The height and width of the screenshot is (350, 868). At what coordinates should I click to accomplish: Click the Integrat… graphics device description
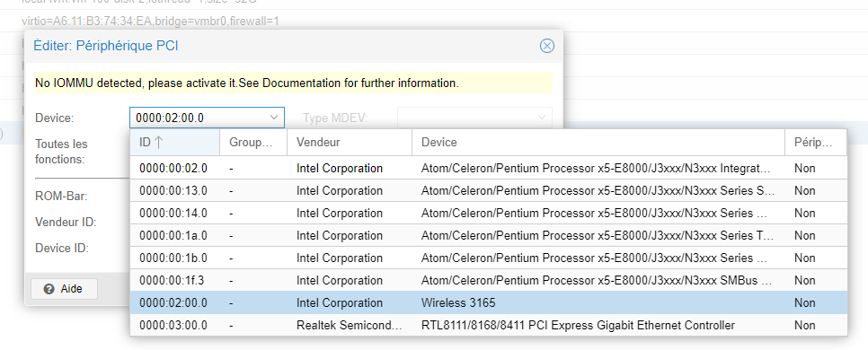pos(596,168)
